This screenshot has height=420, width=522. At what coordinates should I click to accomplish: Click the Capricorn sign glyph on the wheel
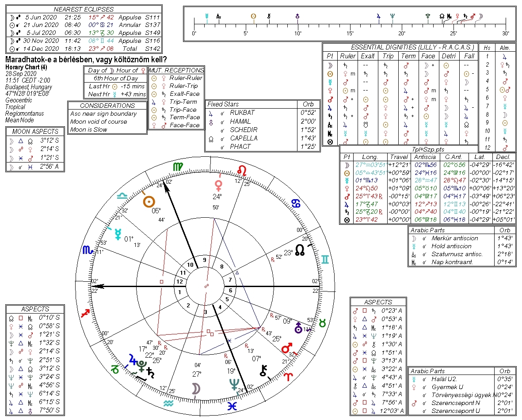click(x=115, y=369)
